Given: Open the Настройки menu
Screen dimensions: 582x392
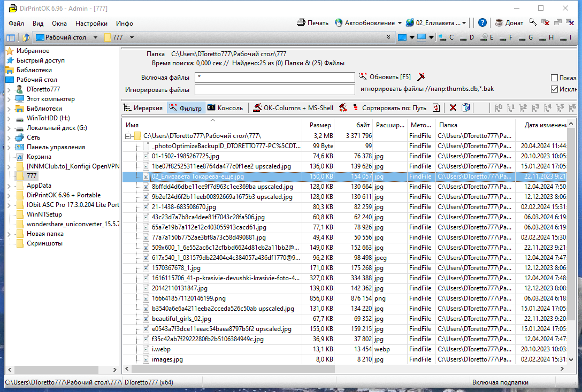Looking at the screenshot, I should click(x=91, y=24).
